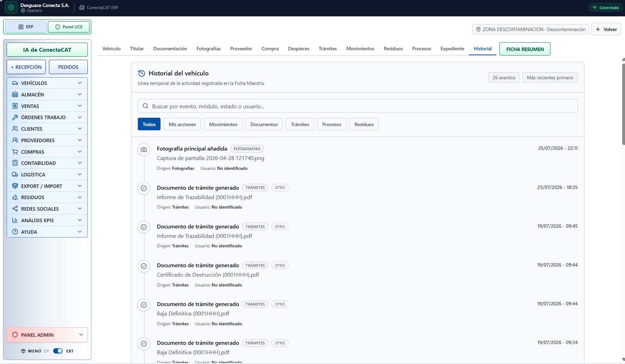Viewport: 625px width, 364px height.
Task: Click the PANEL ADMIN shield icon
Action: [x=15, y=335]
